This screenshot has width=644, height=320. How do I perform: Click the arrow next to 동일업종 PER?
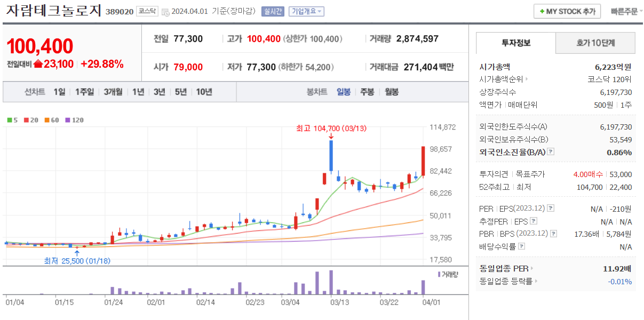point(532,269)
